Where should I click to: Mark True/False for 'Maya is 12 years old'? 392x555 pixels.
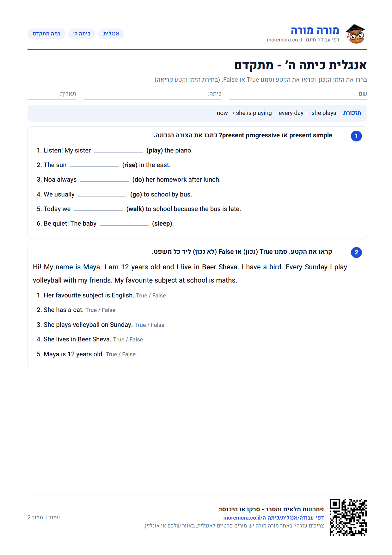120,354
